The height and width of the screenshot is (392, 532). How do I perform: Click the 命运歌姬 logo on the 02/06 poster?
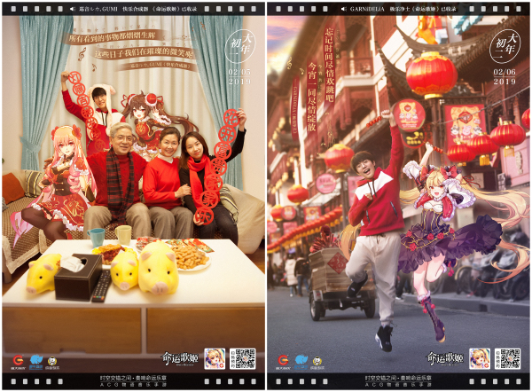[445, 359]
